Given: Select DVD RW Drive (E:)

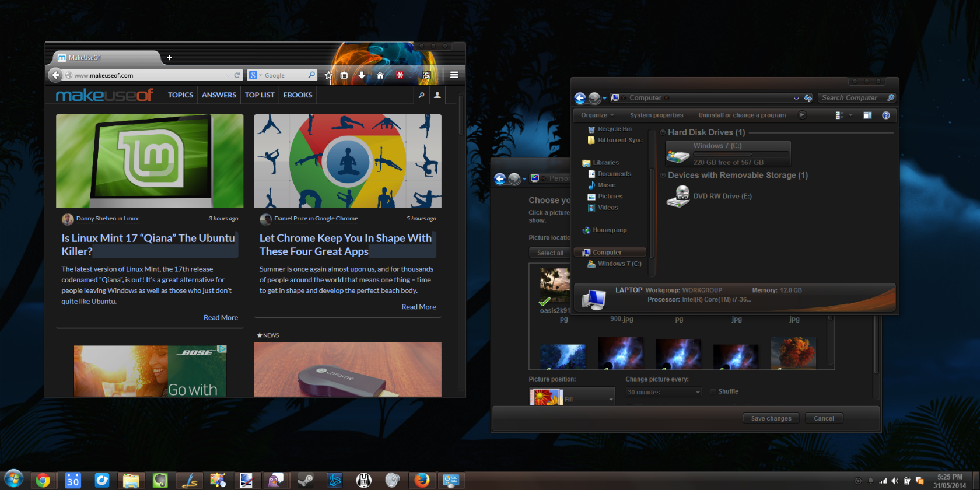Looking at the screenshot, I should point(709,197).
